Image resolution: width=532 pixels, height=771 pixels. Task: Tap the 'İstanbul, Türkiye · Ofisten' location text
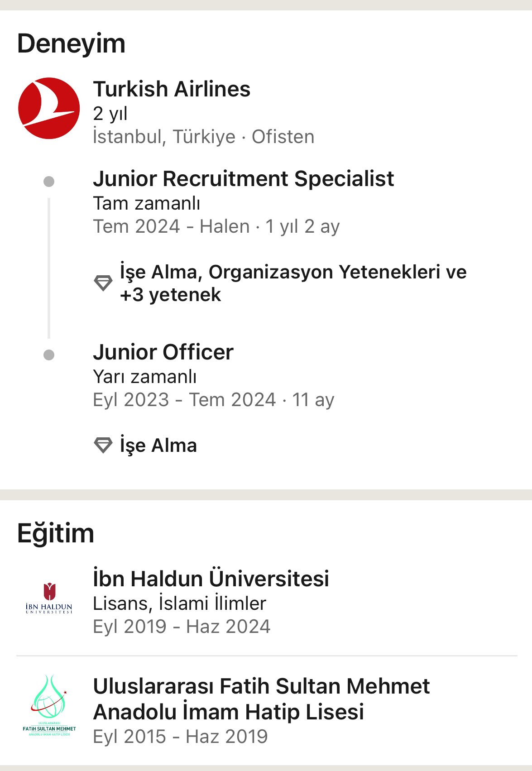[203, 136]
